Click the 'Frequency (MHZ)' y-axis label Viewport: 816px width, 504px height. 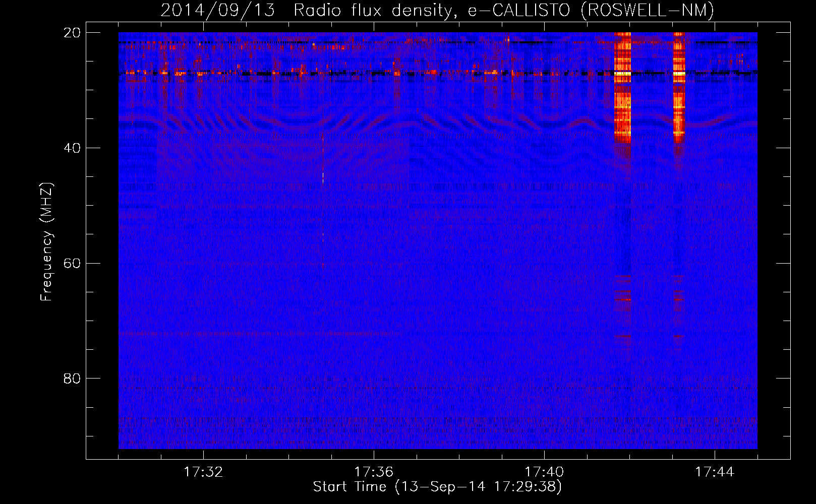click(x=46, y=242)
